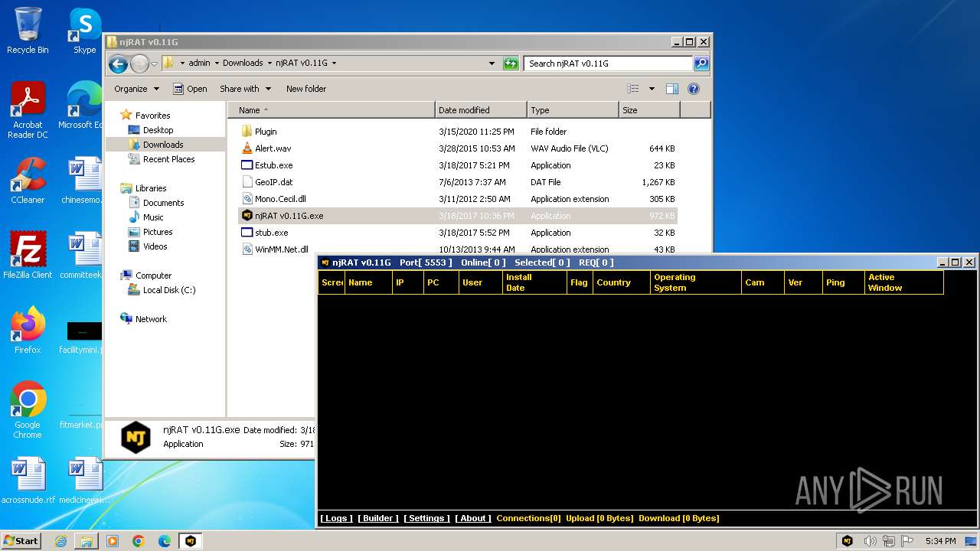Viewport: 980px width, 551px height.
Task: Click the Search njRAT v0.11G field
Action: 609,64
